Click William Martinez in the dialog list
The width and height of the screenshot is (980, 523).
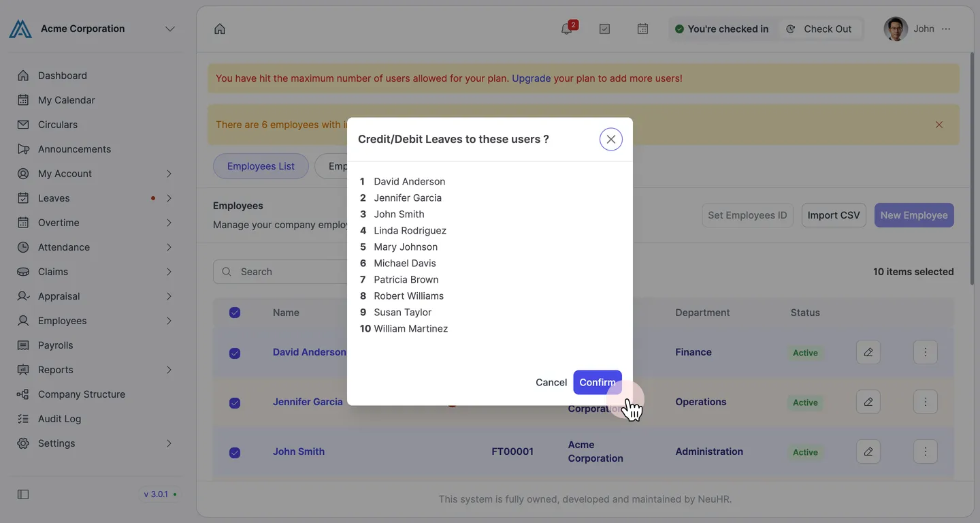pyautogui.click(x=411, y=328)
